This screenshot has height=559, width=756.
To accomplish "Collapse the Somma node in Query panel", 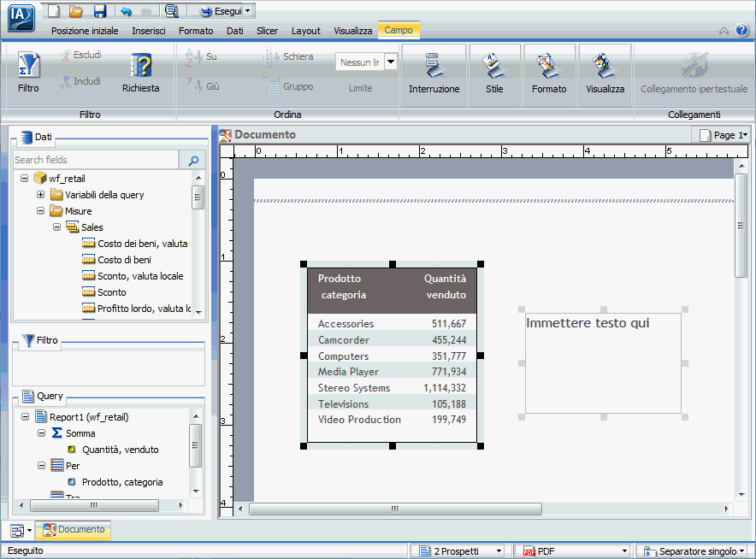I will [x=41, y=433].
